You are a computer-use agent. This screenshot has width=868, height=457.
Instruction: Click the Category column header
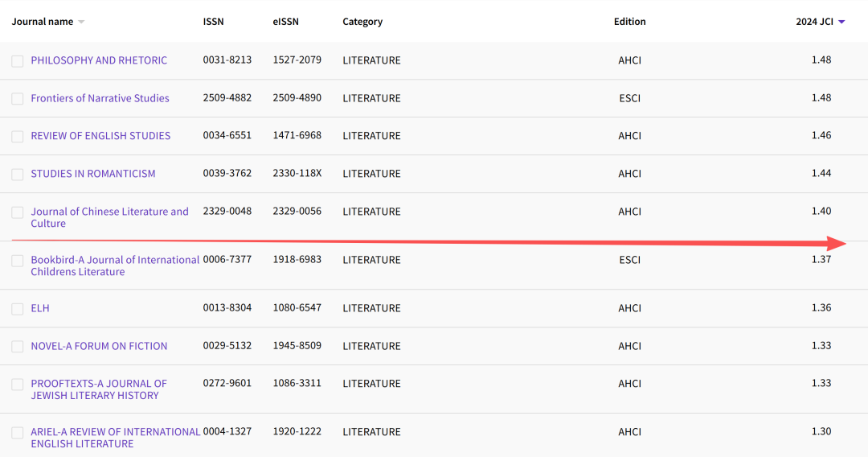click(x=362, y=22)
